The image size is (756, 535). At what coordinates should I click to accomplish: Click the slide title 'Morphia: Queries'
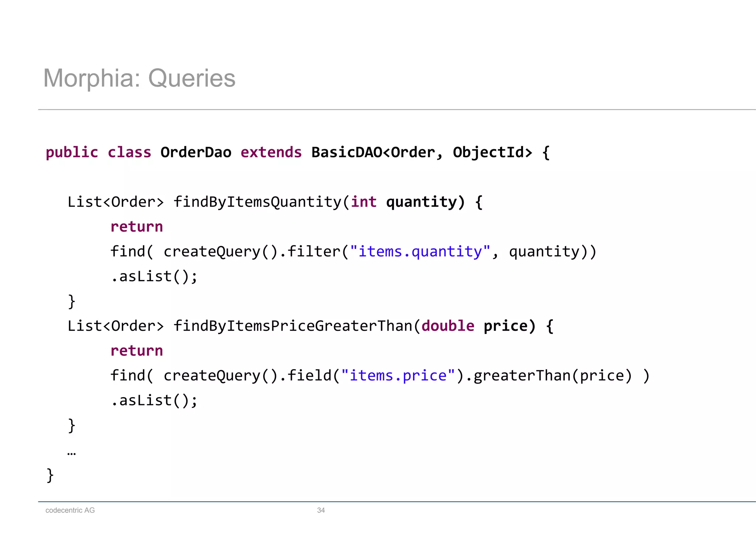[139, 78]
